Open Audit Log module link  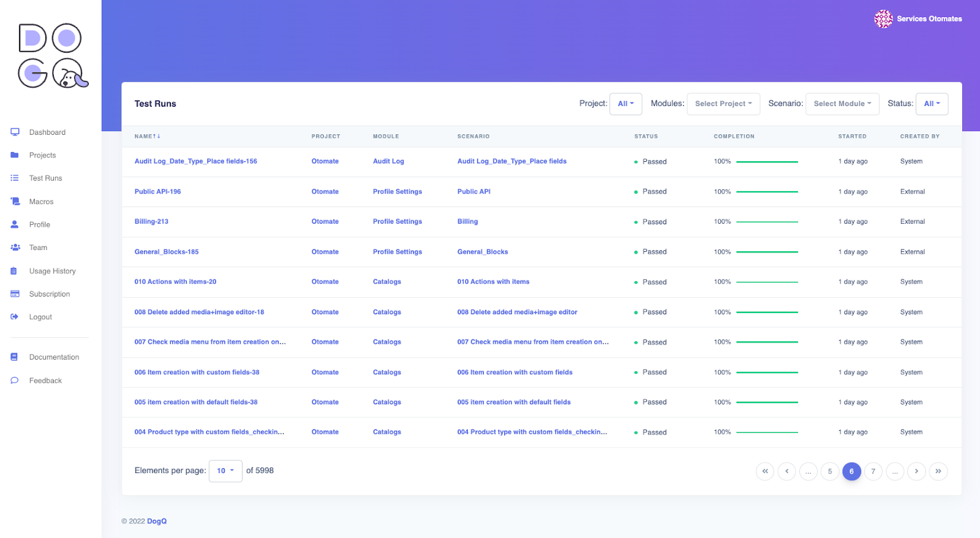388,161
